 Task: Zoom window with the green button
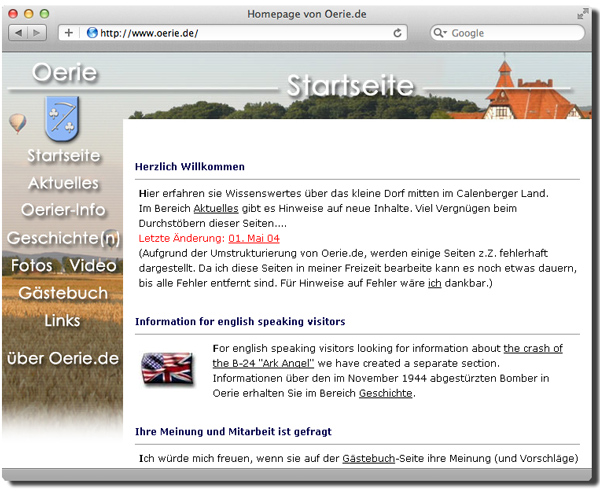click(x=44, y=14)
